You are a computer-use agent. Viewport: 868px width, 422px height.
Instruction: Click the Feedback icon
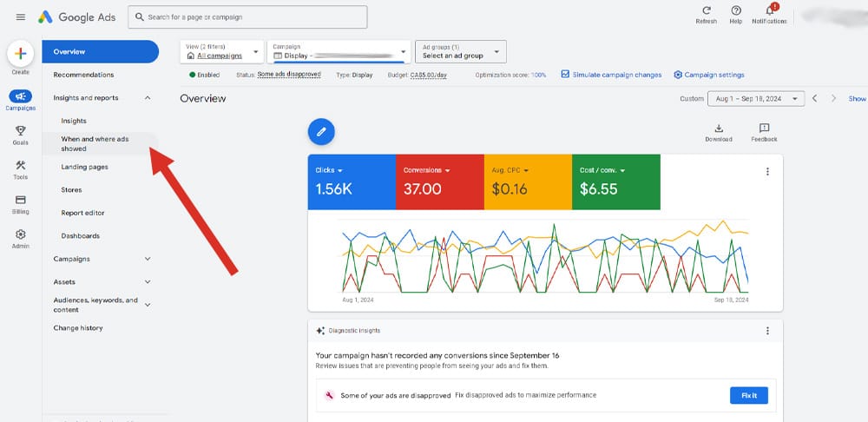764,129
